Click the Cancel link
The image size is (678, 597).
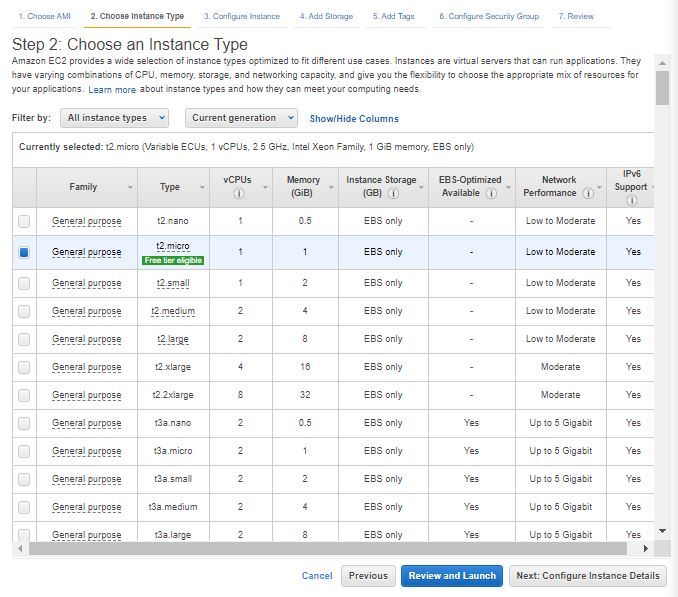(317, 576)
